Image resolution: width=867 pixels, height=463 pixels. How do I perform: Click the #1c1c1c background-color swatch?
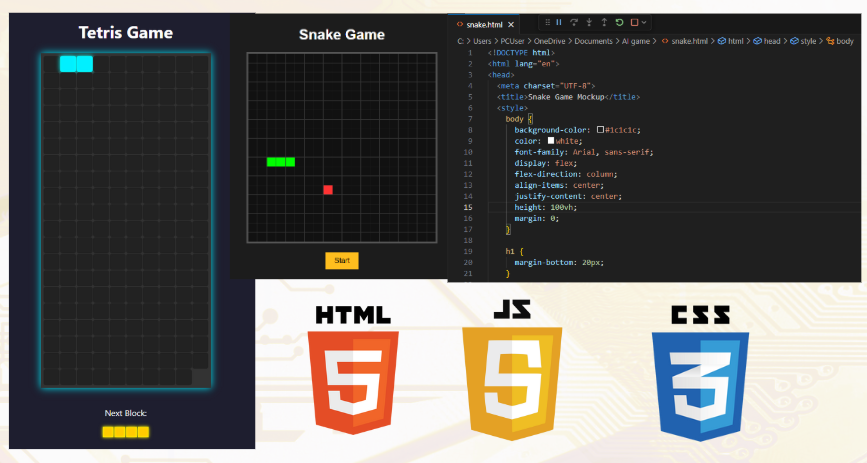pyautogui.click(x=600, y=130)
